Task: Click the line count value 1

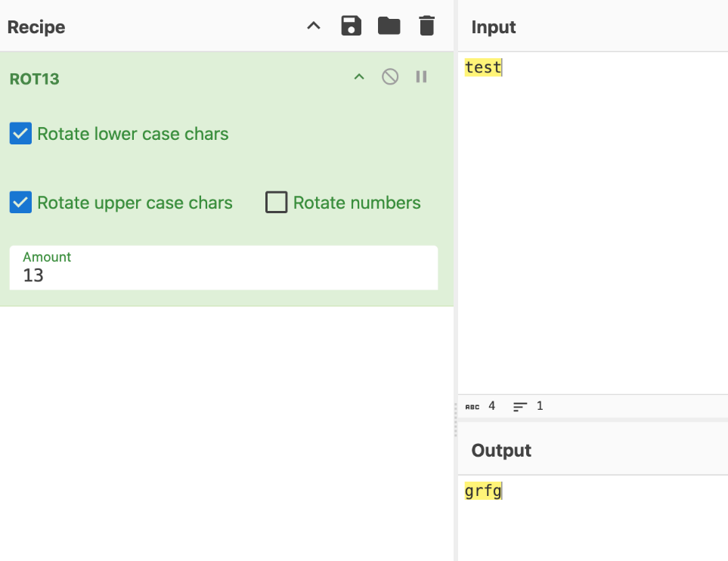Action: (540, 406)
